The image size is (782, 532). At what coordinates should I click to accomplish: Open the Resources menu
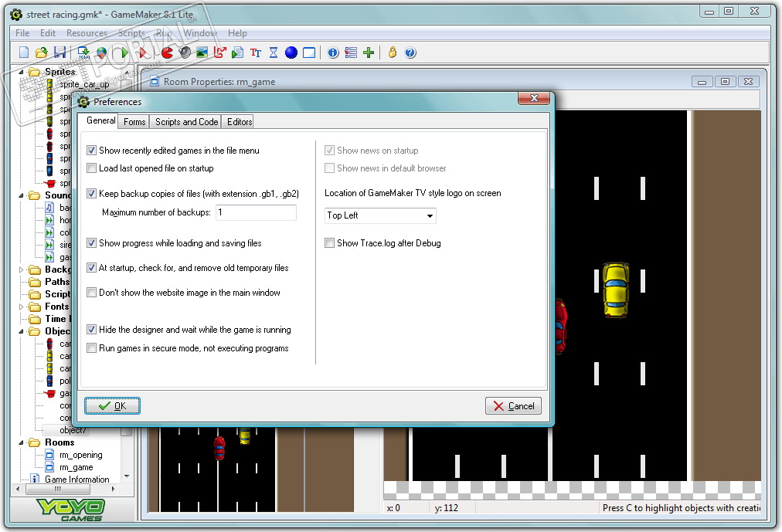pos(87,33)
